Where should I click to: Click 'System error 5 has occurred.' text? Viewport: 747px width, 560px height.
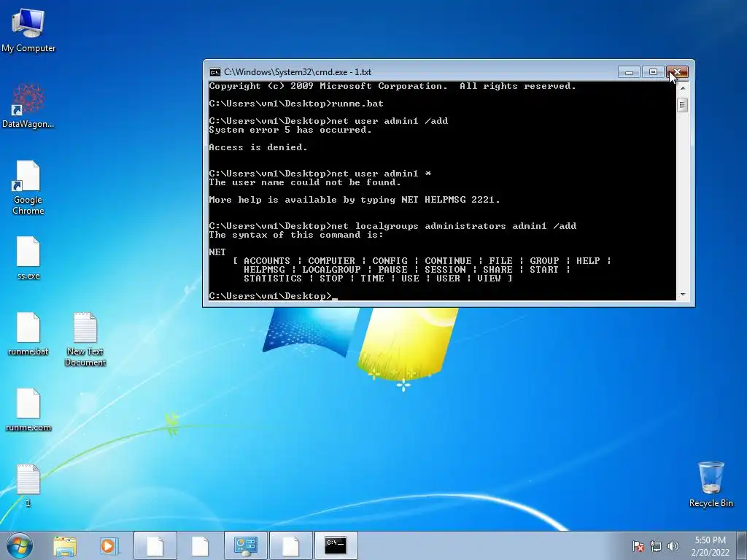(290, 130)
